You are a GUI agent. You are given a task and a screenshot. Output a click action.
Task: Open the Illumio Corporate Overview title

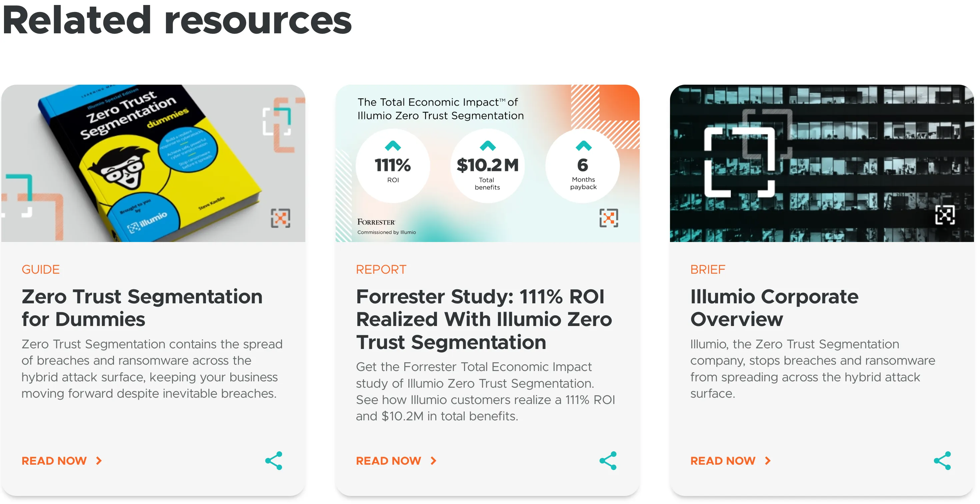774,307
